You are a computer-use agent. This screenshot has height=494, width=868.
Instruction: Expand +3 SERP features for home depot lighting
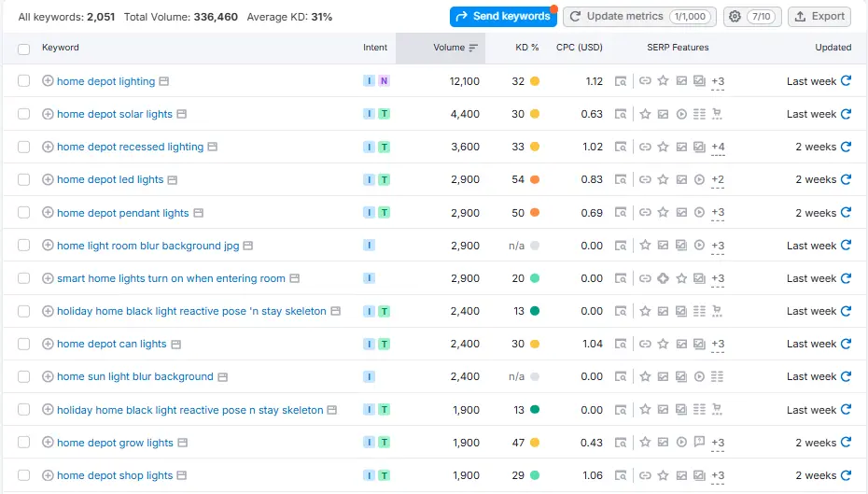(x=718, y=82)
